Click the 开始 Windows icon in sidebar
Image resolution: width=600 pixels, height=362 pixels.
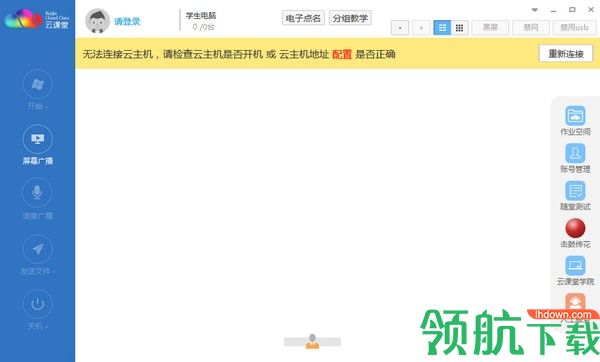coord(38,84)
